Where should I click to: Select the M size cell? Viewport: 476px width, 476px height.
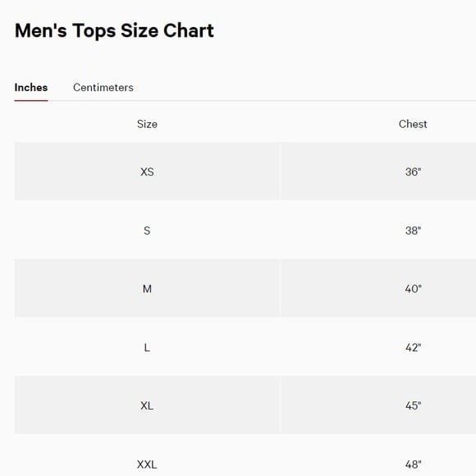click(147, 288)
